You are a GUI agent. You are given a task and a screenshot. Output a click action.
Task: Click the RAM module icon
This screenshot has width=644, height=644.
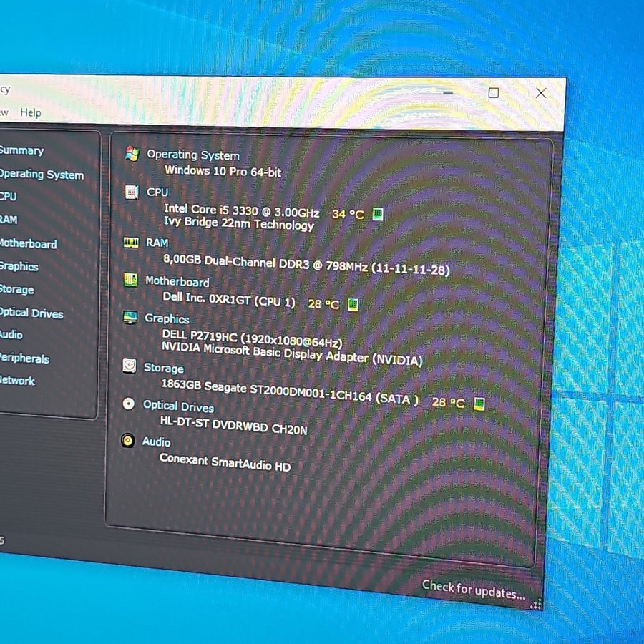coord(131,243)
